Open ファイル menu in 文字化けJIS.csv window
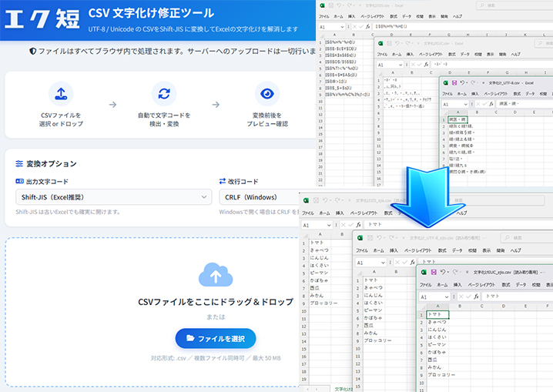Image resolution: width=553 pixels, height=392 pixels. point(323,16)
